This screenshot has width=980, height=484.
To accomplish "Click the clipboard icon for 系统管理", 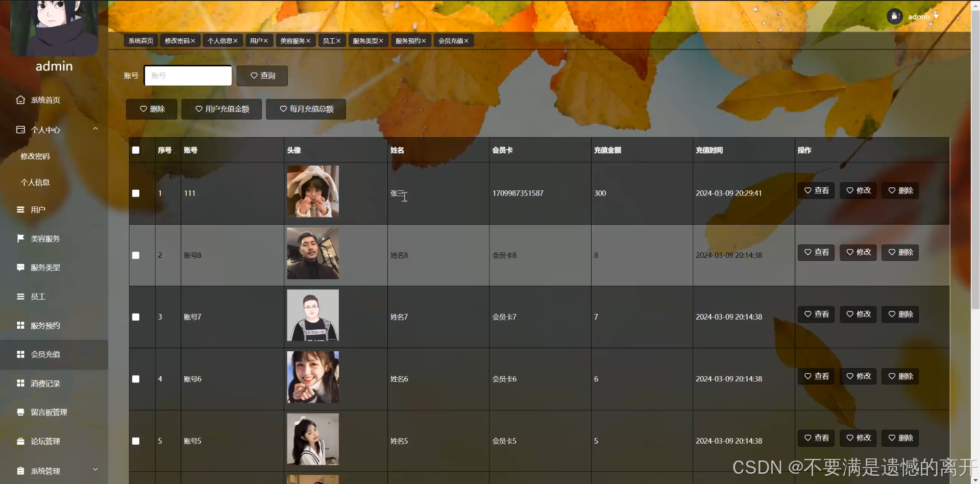I will coord(20,471).
